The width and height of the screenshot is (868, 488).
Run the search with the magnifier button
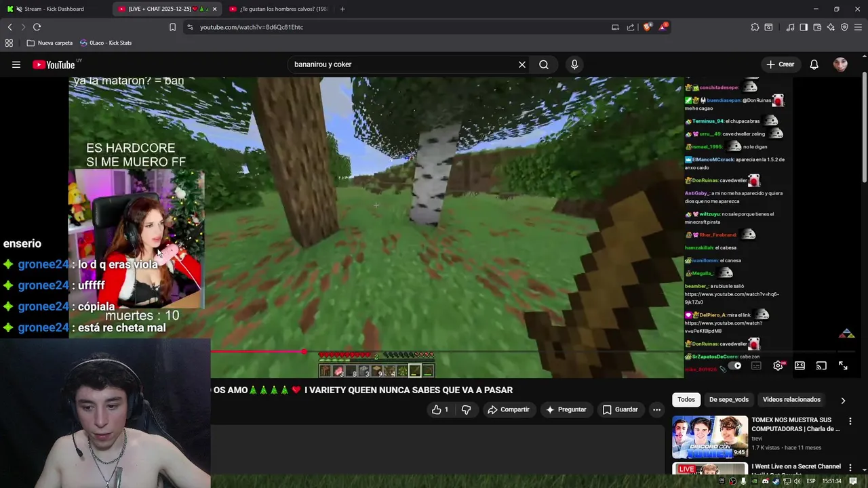click(544, 64)
